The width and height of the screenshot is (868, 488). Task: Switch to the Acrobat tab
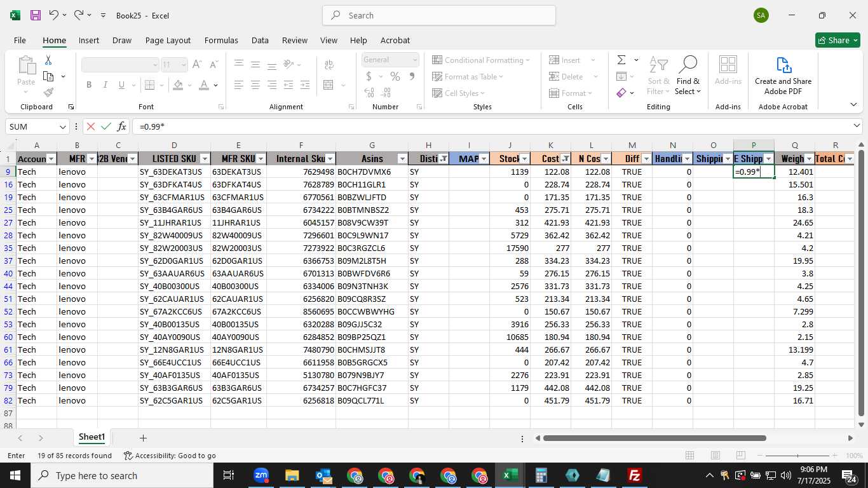395,40
